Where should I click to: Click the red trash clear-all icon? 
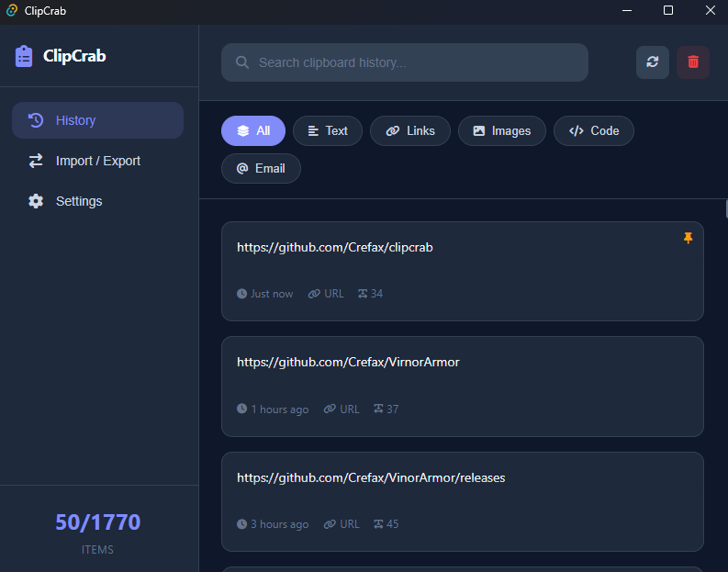[x=693, y=62]
